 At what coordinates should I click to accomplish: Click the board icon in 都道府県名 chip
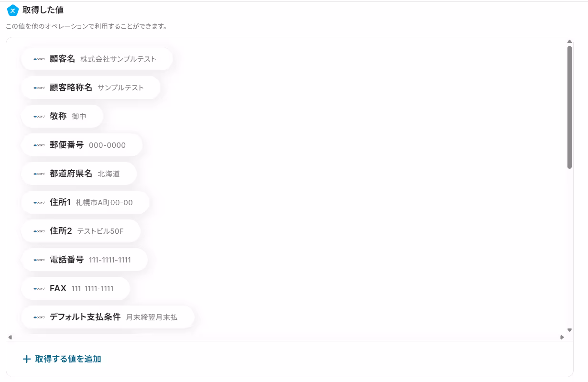point(39,174)
